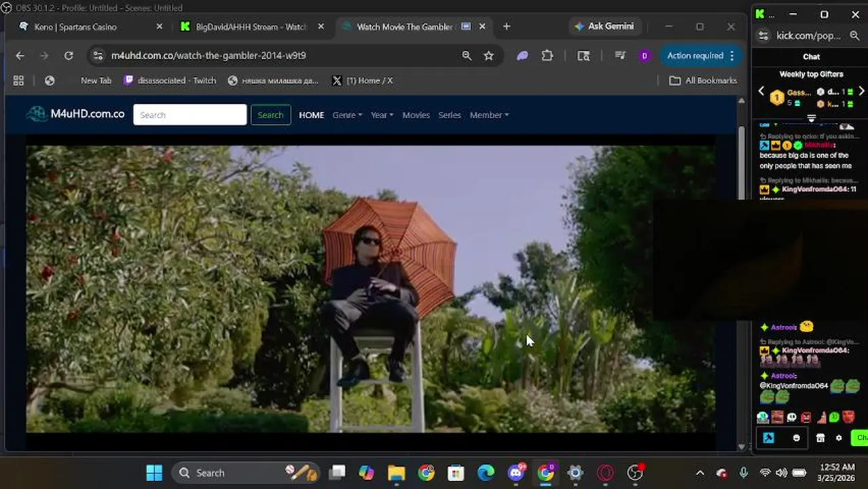Screen dimensions: 868x489
Task: Expand the Year dropdown
Action: click(x=382, y=115)
